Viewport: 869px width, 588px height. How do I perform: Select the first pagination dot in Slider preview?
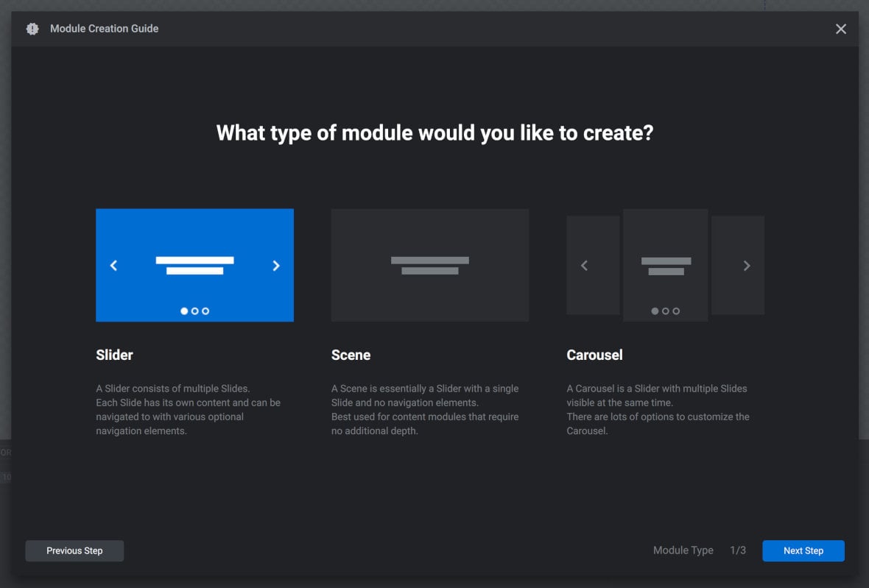point(184,311)
